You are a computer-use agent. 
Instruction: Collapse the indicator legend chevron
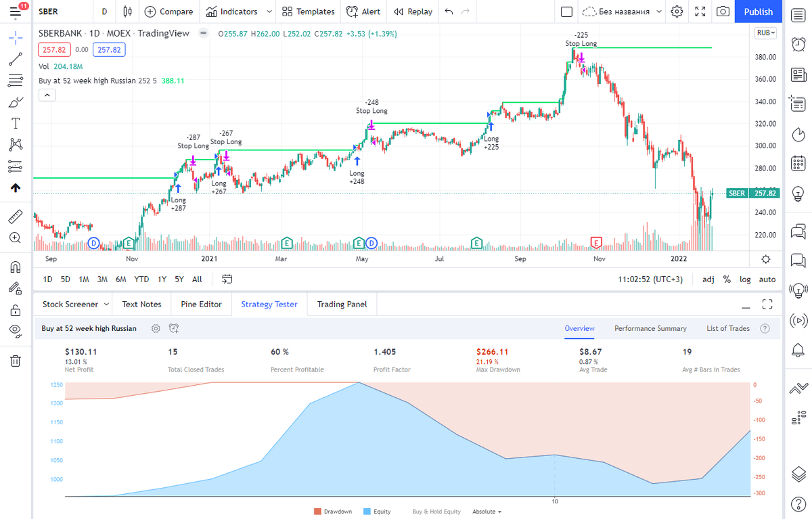click(47, 95)
